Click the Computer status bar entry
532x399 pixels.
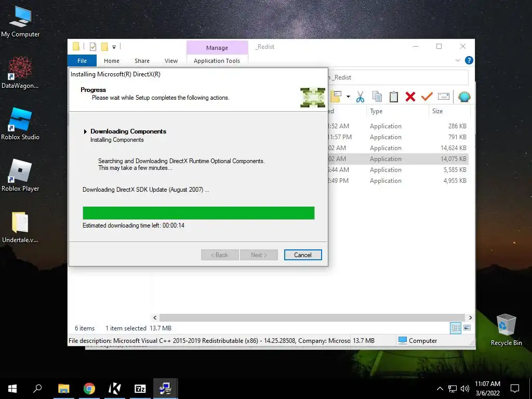point(417,340)
